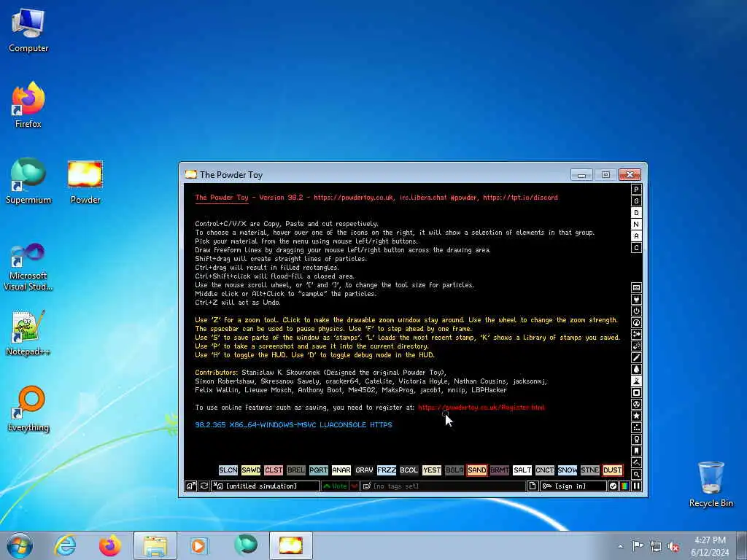Image resolution: width=747 pixels, height=560 pixels.
Task: Toggle G gravity grid option
Action: pos(636,201)
